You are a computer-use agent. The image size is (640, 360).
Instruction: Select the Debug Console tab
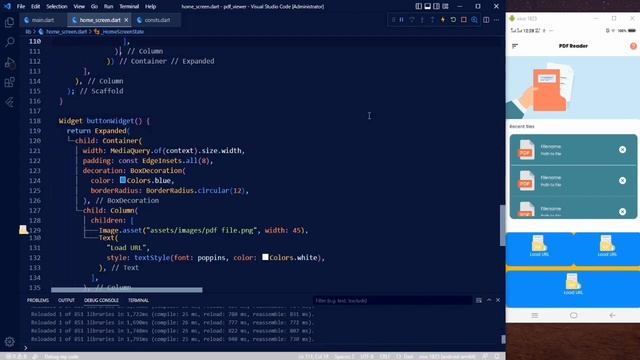point(101,300)
